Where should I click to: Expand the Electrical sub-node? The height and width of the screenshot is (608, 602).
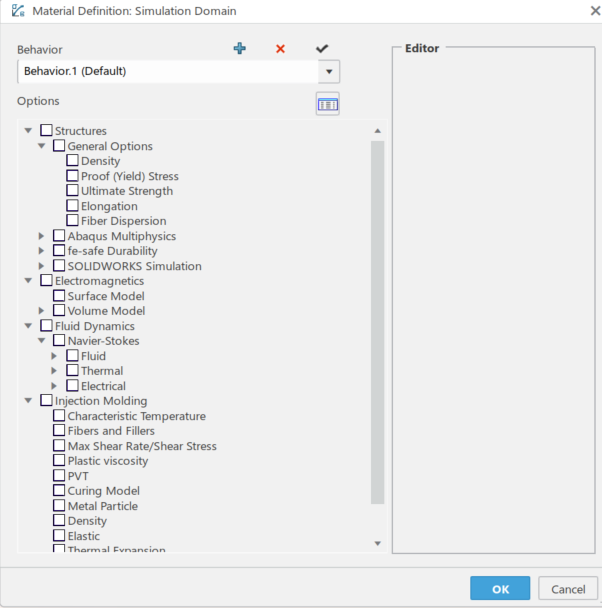(x=54, y=386)
